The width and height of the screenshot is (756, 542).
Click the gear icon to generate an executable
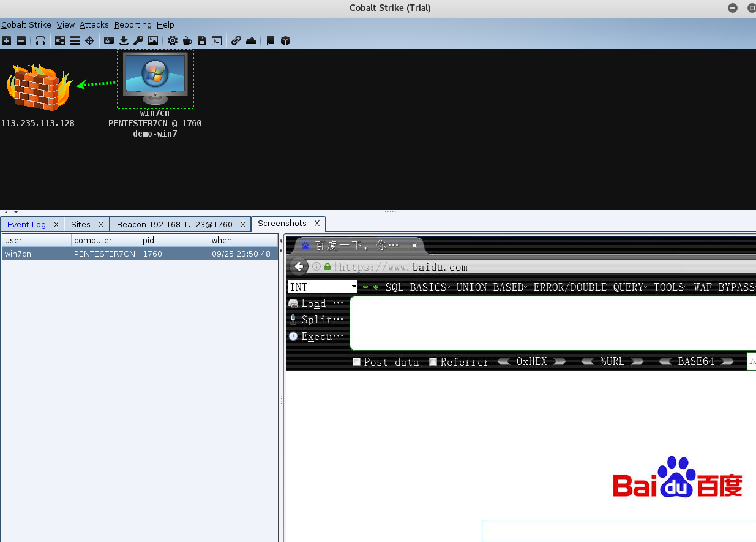[x=173, y=41]
